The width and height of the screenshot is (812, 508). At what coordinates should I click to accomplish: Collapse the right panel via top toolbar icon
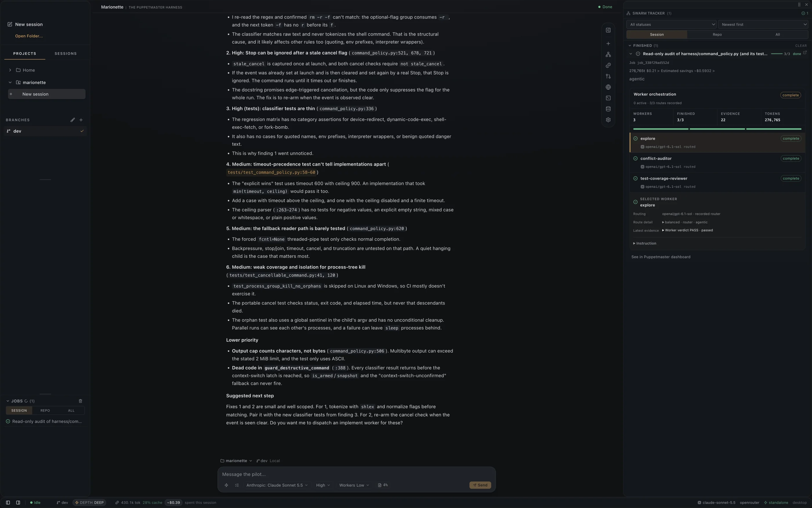608,30
